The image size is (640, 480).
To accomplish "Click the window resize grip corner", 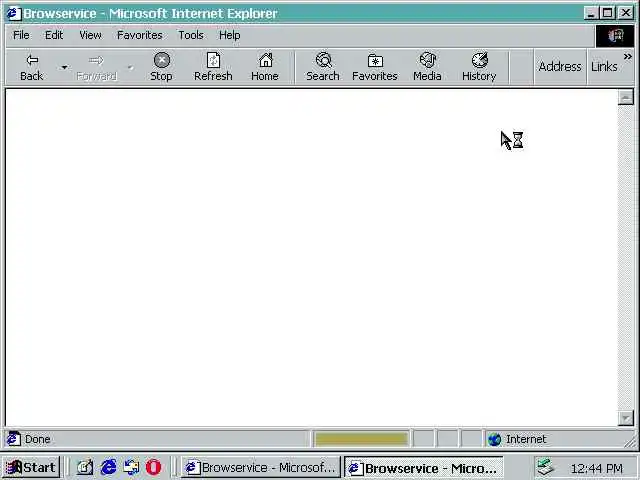I will click(x=632, y=442).
